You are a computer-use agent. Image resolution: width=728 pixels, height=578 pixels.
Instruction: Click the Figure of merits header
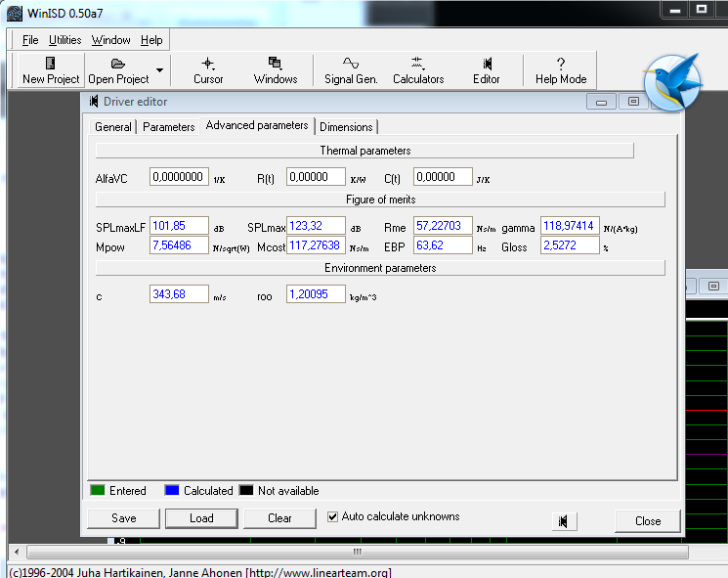coord(381,200)
